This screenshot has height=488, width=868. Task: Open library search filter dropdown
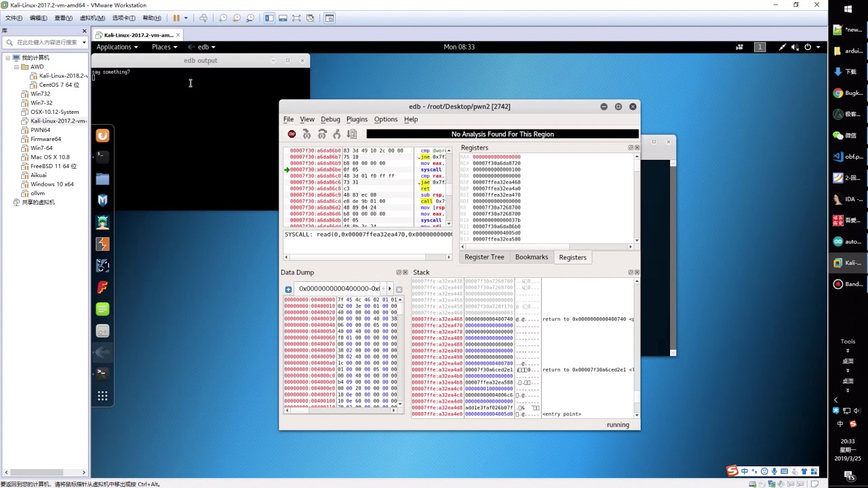pos(84,42)
